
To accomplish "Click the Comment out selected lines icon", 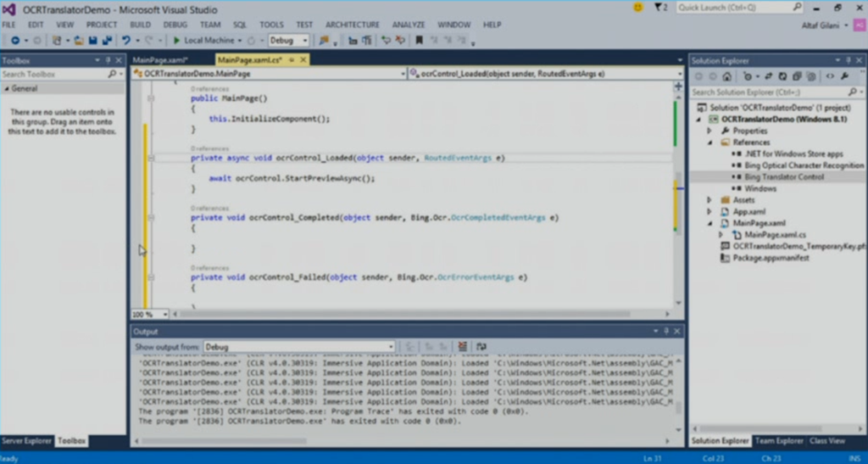I will [386, 41].
